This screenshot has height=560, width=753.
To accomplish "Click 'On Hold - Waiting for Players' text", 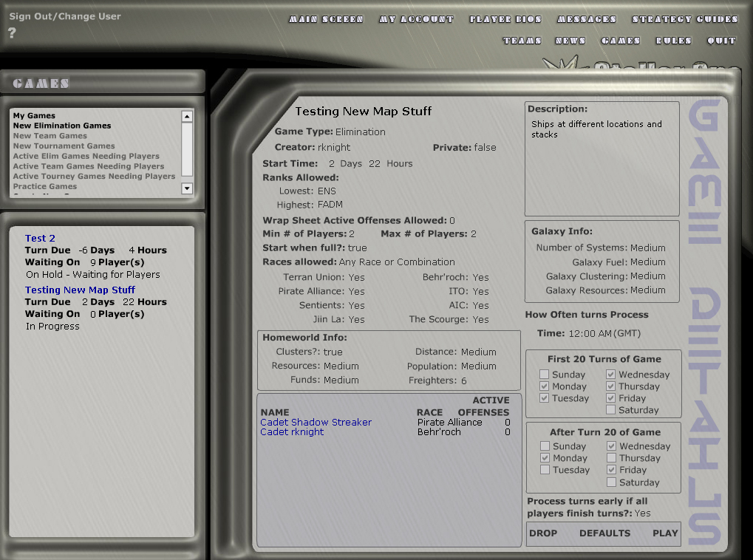I will click(93, 275).
